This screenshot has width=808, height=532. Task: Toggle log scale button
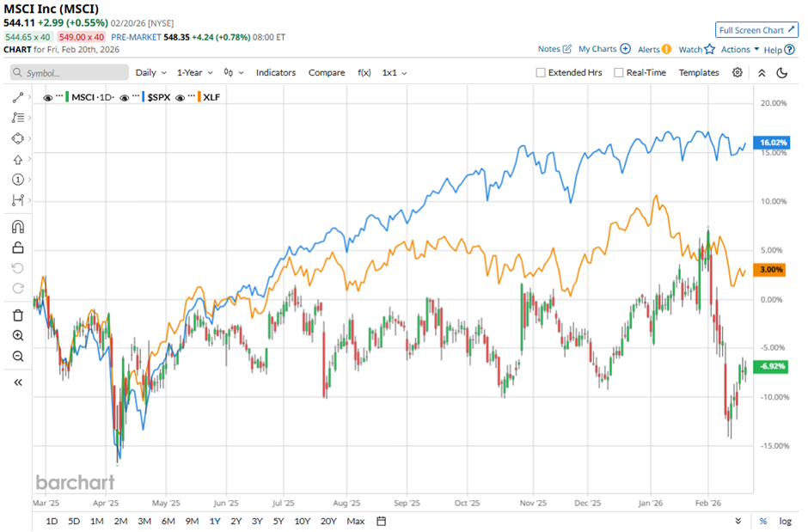point(785,521)
